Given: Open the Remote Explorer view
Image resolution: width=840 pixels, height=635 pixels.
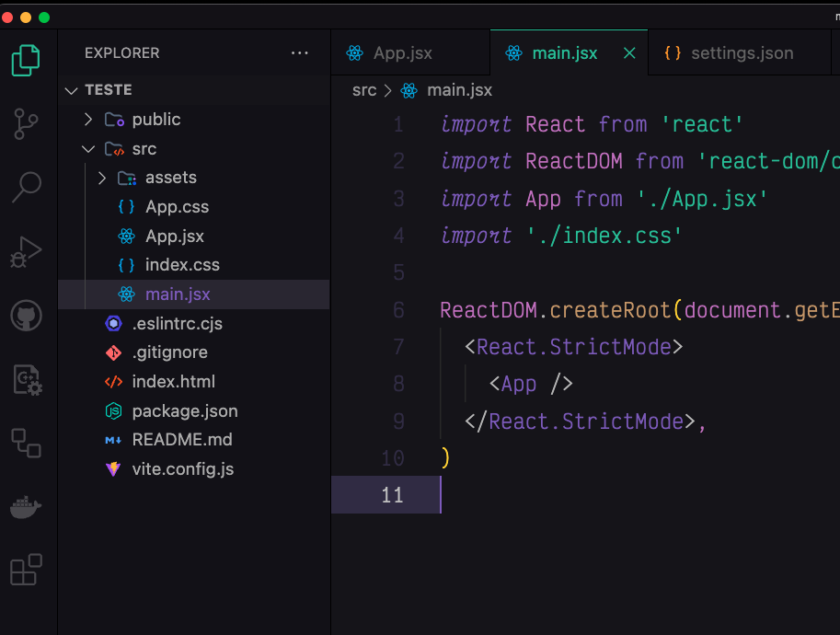Looking at the screenshot, I should pyautogui.click(x=26, y=443).
